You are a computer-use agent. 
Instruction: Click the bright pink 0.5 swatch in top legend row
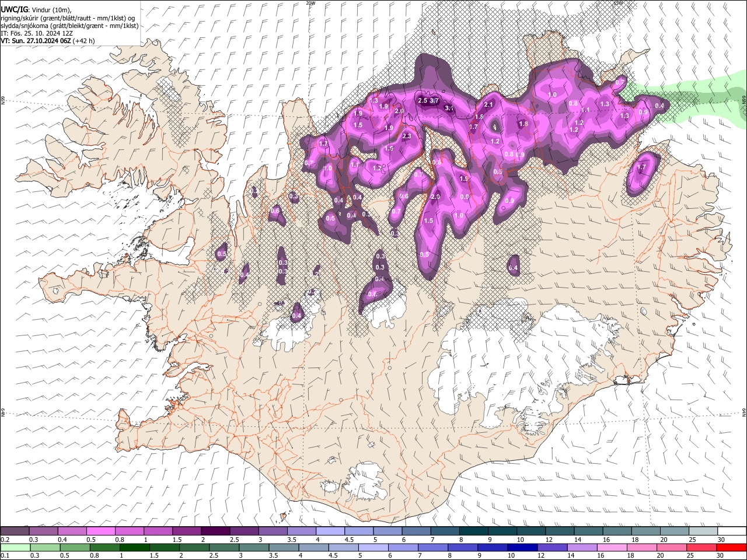[x=100, y=531]
